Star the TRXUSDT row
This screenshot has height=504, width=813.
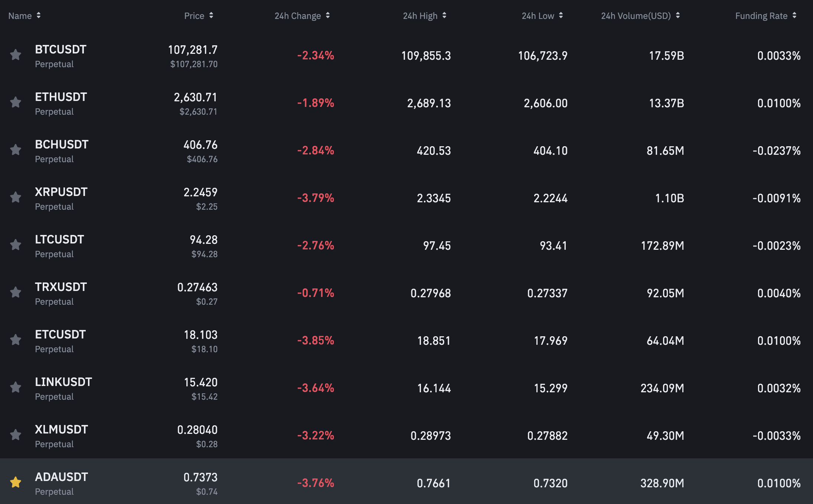16,292
